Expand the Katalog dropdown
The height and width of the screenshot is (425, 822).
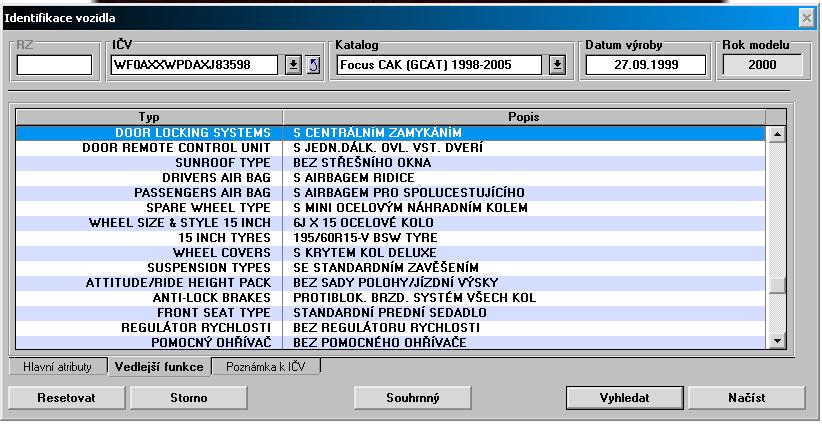(557, 65)
